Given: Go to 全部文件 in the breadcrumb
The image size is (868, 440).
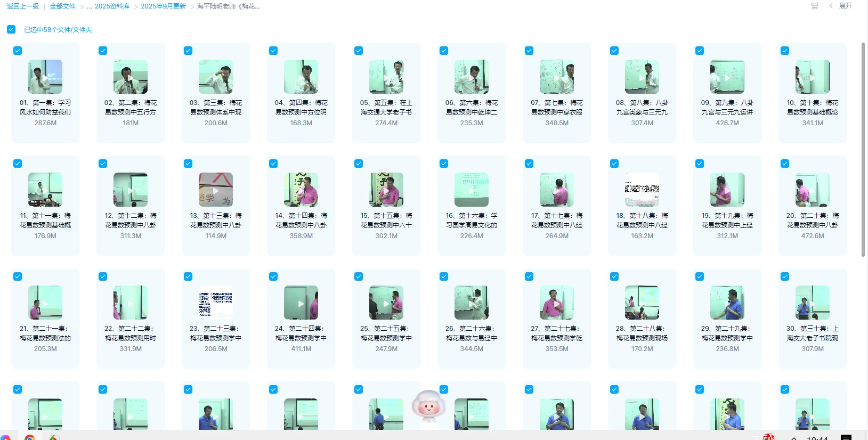Looking at the screenshot, I should tap(63, 6).
